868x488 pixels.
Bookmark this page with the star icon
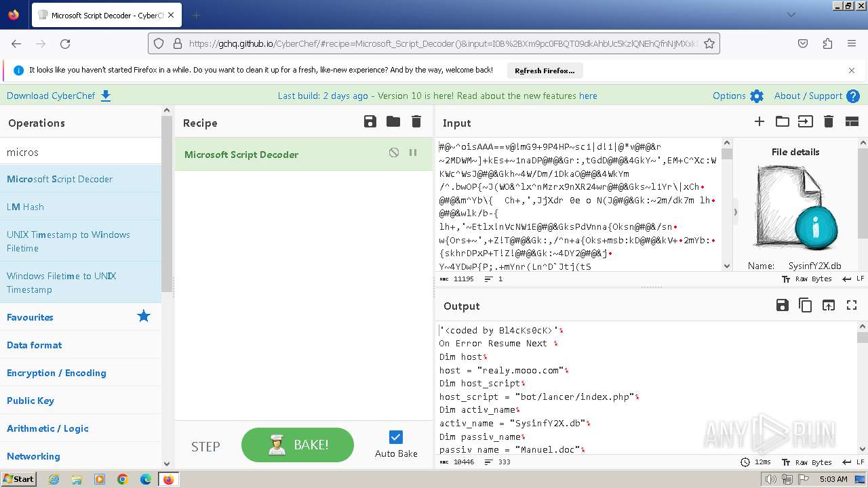[709, 43]
